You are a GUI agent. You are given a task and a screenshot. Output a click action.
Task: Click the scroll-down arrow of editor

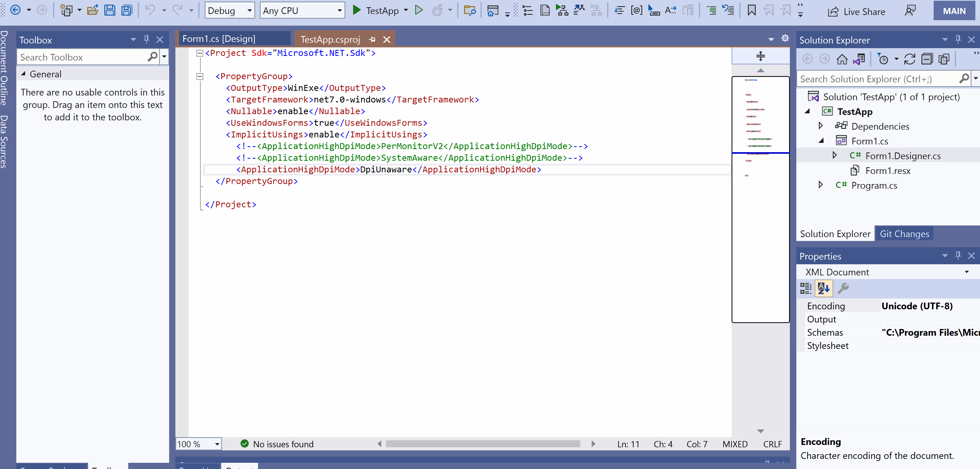[x=760, y=431]
